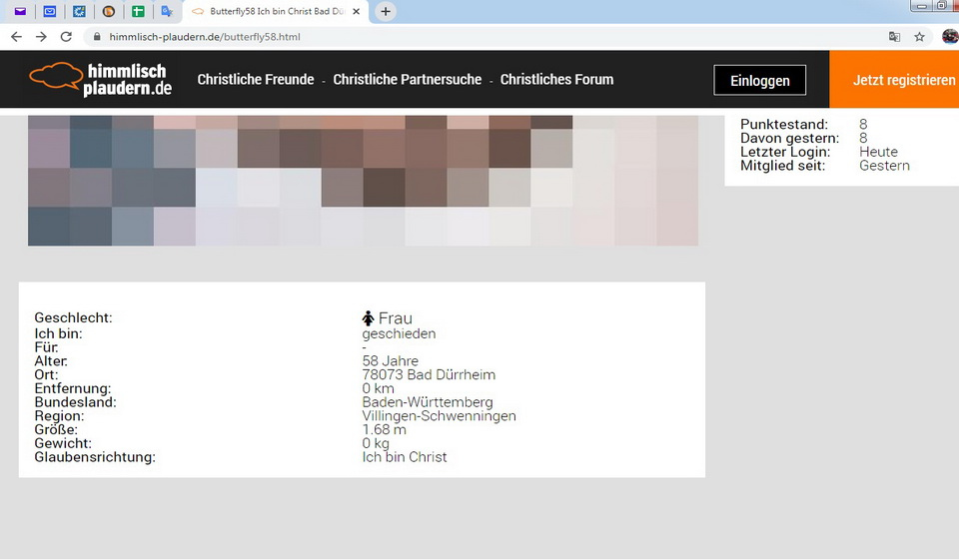Reload the page with the refresh icon

(x=66, y=37)
